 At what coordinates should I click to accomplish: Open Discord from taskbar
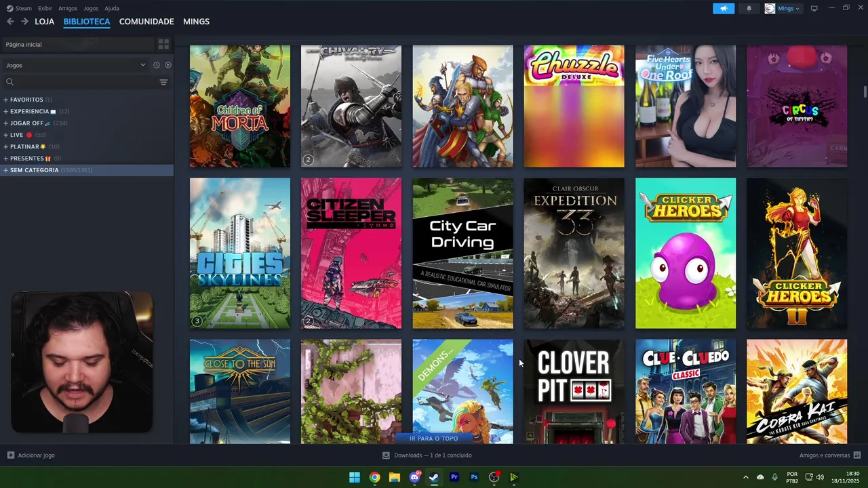click(414, 477)
